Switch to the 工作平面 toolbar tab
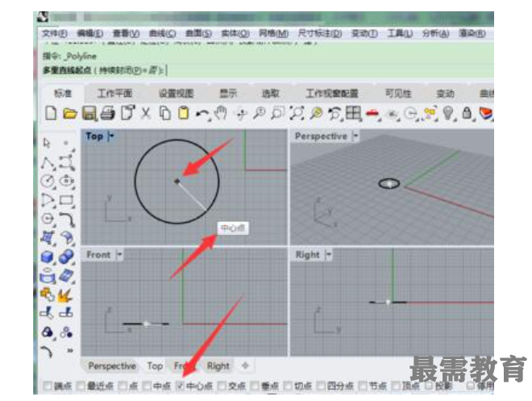 click(114, 93)
